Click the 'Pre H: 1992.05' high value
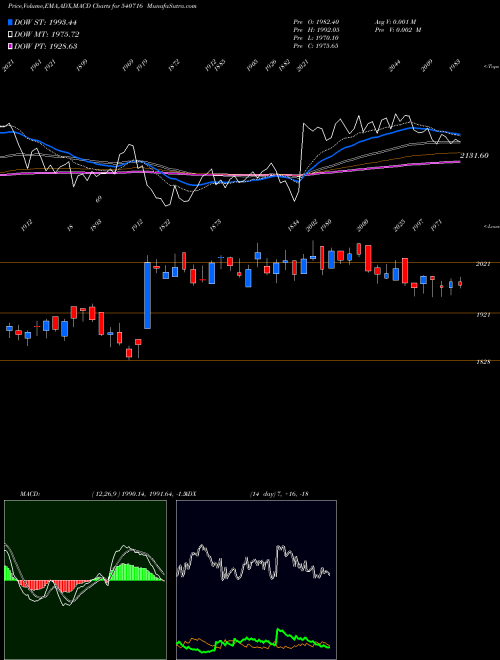Image resolution: width=500 pixels, height=660 pixels. pos(316,30)
